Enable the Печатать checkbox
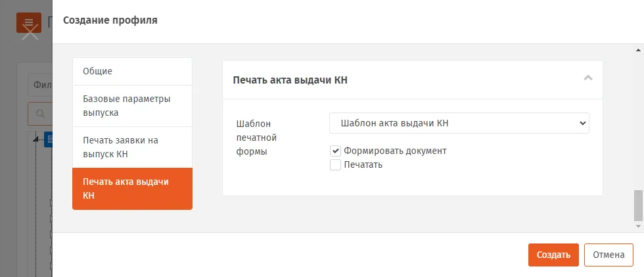This screenshot has width=644, height=277. pos(336,164)
